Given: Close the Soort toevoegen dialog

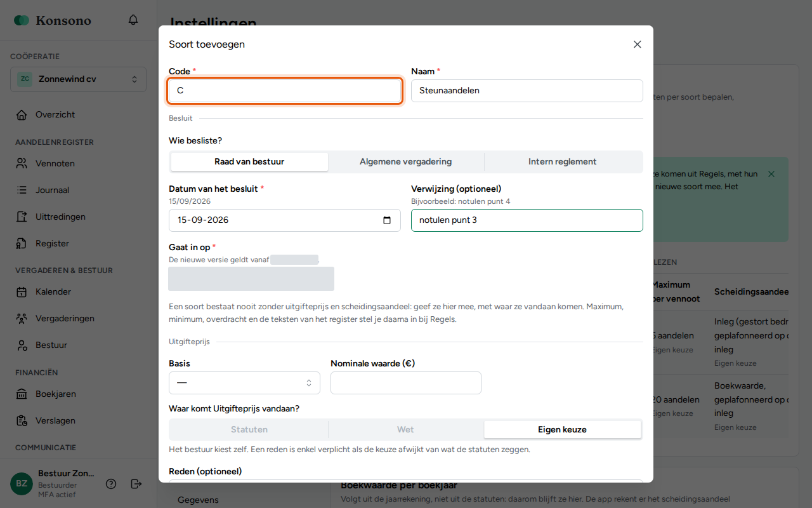Looking at the screenshot, I should click(638, 44).
